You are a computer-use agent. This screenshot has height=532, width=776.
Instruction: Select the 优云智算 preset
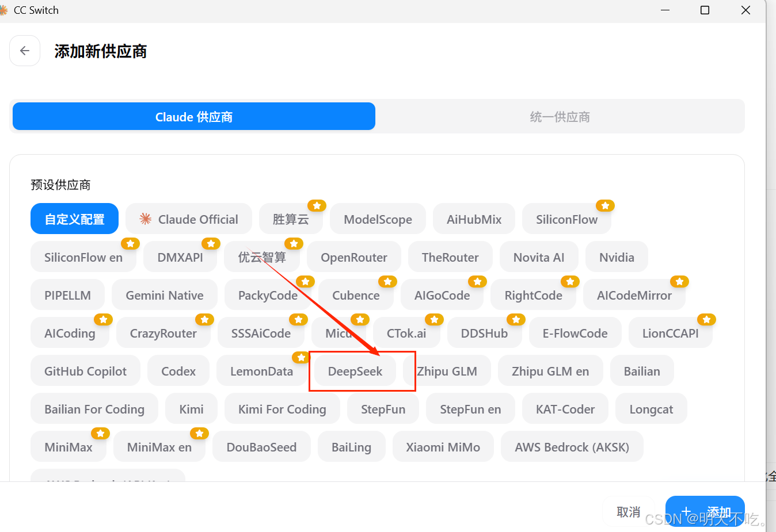(262, 257)
